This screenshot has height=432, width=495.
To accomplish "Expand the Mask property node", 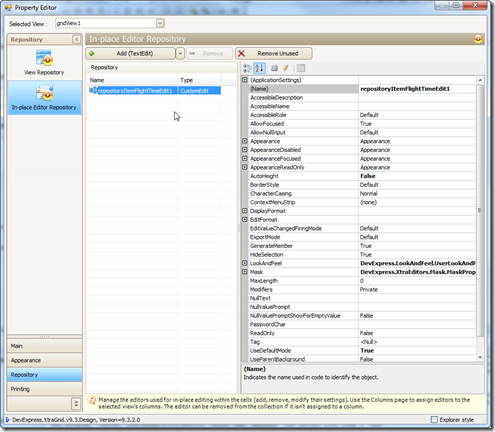I will click(x=245, y=272).
